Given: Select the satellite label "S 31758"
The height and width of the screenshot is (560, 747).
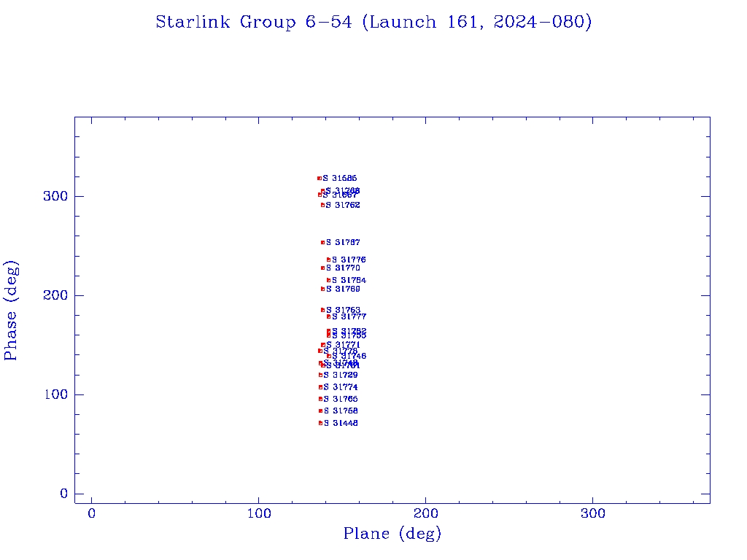Looking at the screenshot, I should point(341,411).
